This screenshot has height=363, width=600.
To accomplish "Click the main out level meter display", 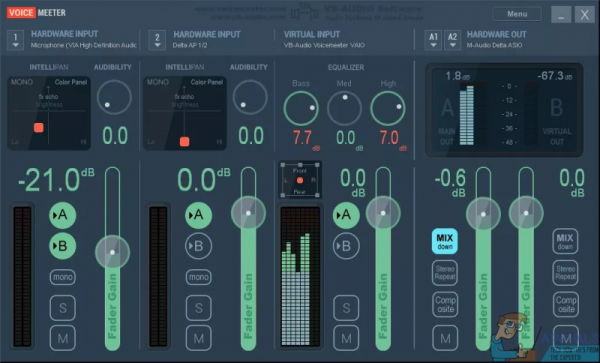I will (504, 110).
